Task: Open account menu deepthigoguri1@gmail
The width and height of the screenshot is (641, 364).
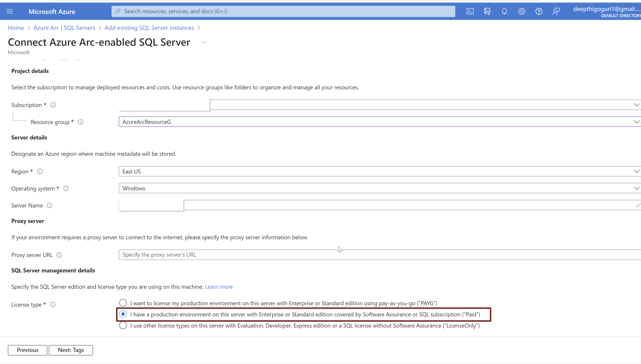Action: [x=607, y=12]
